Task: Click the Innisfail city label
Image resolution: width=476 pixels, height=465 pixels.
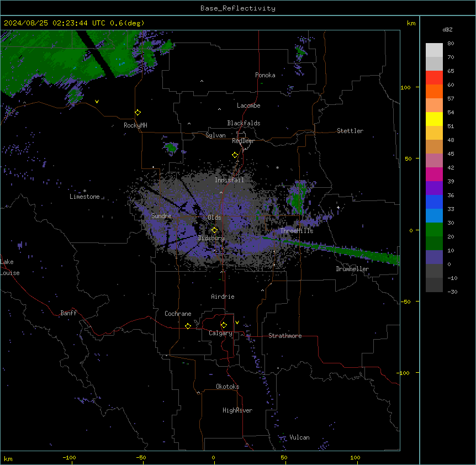Action: point(229,180)
